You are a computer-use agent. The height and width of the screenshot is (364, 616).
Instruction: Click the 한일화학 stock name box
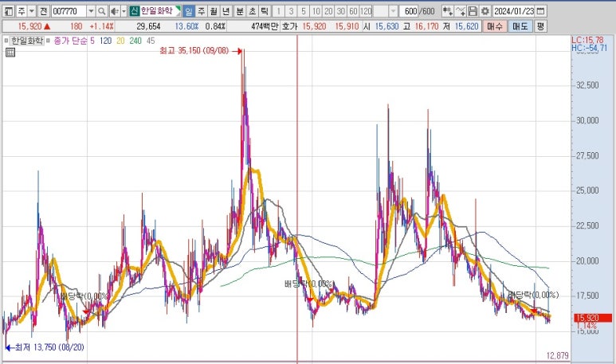[160, 11]
